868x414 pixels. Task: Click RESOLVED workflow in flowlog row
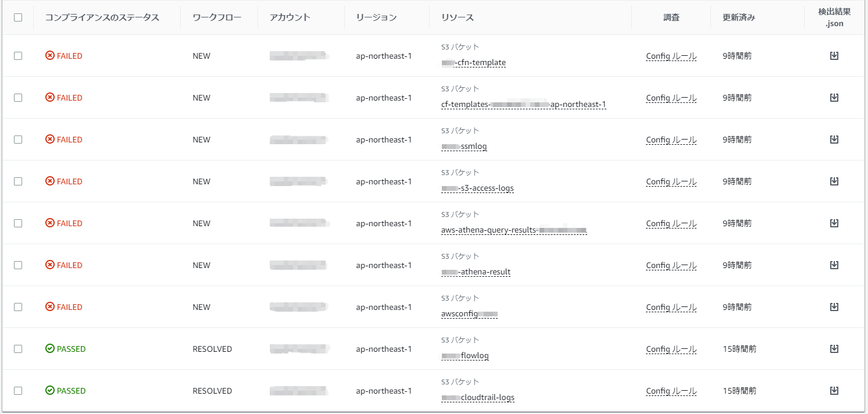[212, 349]
